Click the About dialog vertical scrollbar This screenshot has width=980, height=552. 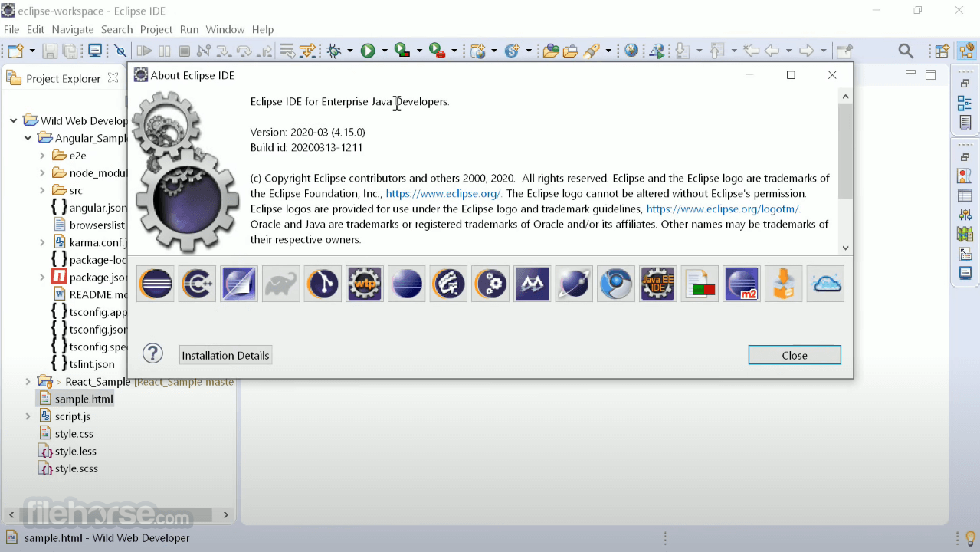pyautogui.click(x=845, y=151)
